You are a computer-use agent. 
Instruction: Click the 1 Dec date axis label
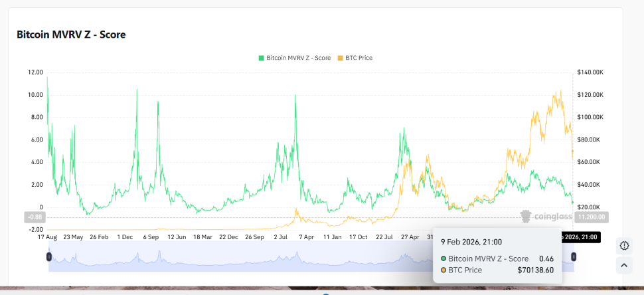125,237
